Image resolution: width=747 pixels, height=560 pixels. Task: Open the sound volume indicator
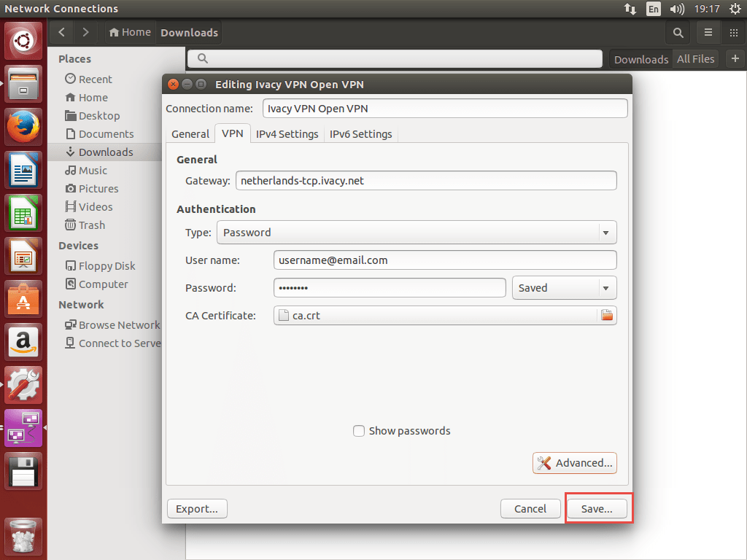(676, 9)
